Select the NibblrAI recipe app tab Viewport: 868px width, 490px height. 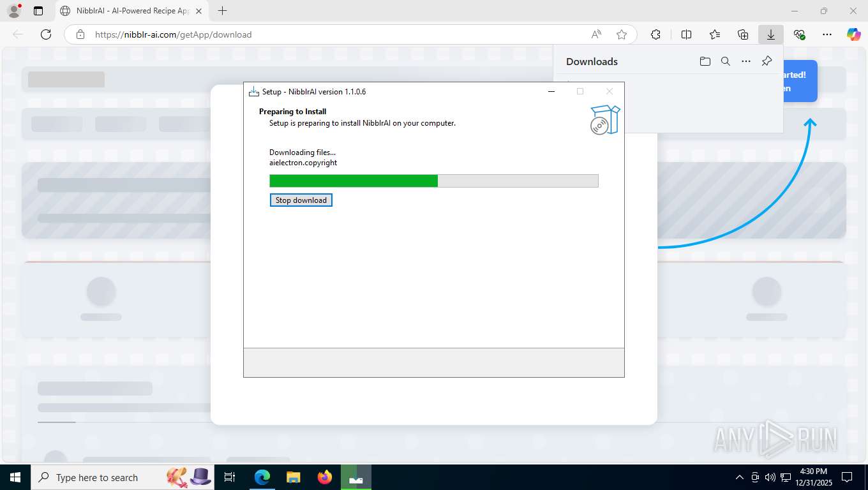(x=131, y=11)
